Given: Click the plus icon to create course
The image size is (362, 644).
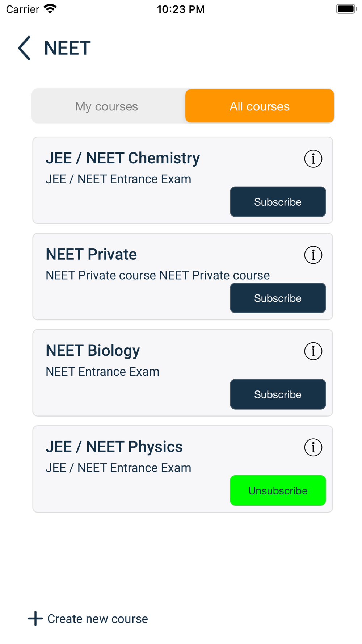Looking at the screenshot, I should [x=35, y=618].
